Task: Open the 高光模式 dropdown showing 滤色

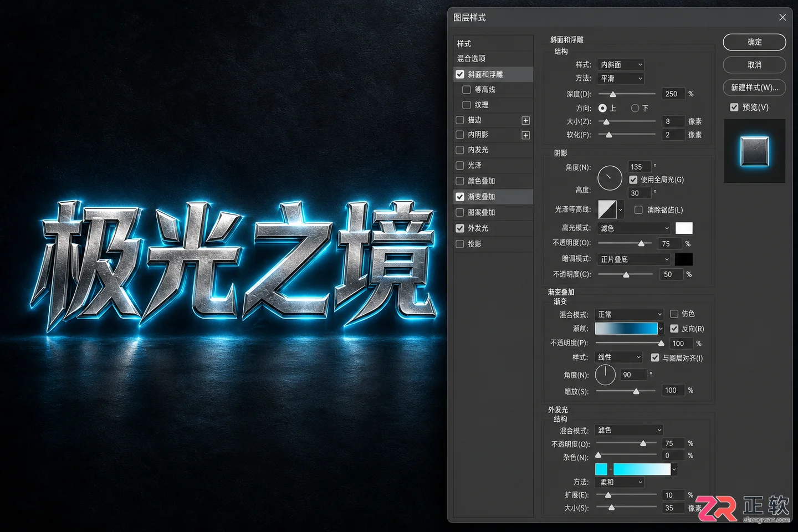Action: tap(635, 228)
